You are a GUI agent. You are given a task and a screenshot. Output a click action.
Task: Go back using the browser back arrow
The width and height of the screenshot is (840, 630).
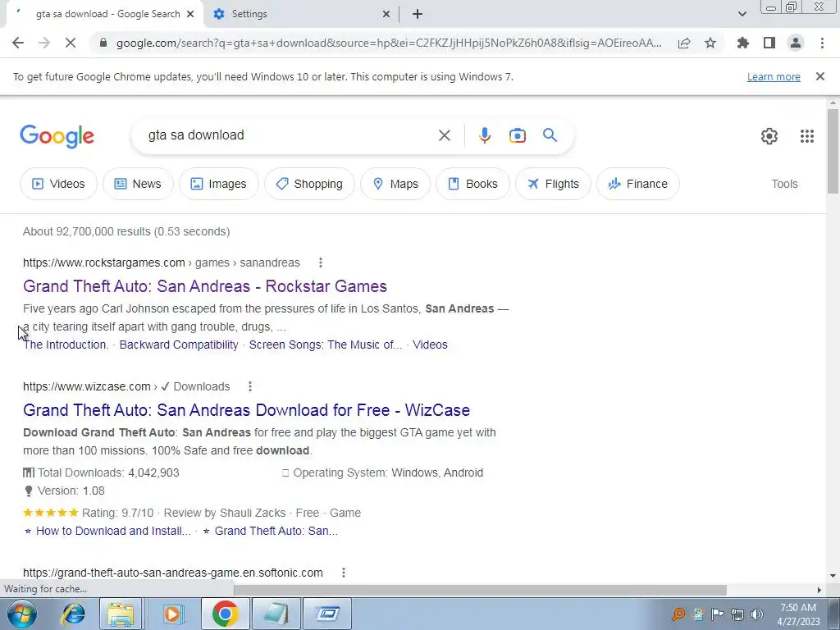[x=18, y=43]
